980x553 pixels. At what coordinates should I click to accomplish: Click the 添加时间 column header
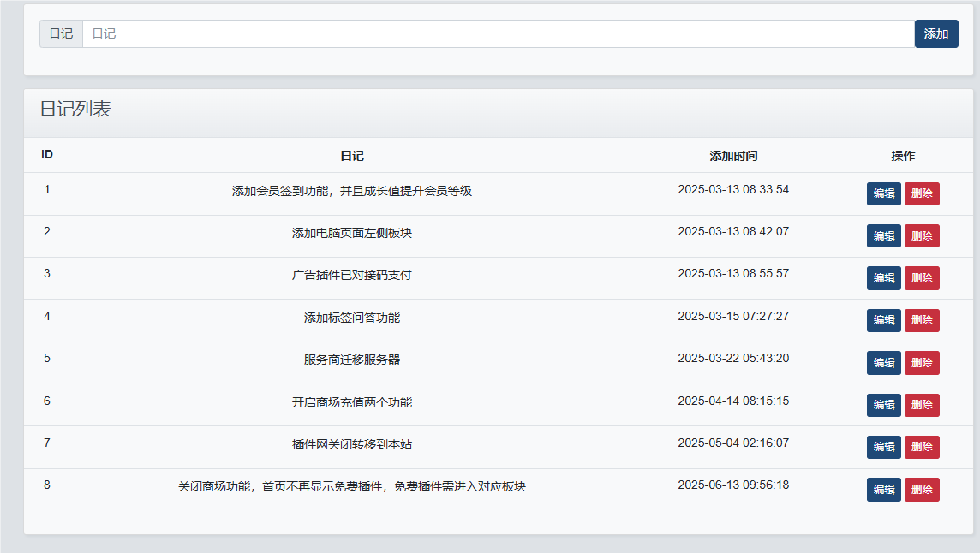733,156
